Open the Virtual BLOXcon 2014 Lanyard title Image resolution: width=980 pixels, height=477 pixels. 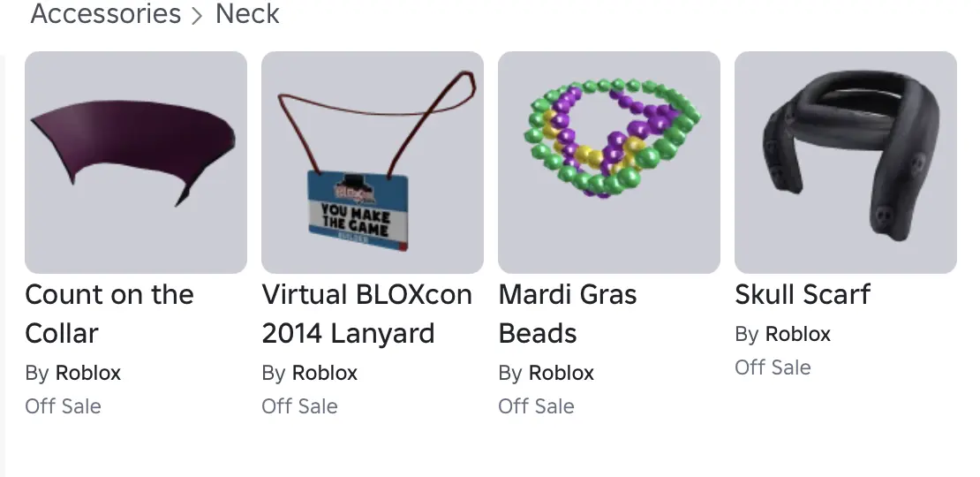tap(367, 314)
